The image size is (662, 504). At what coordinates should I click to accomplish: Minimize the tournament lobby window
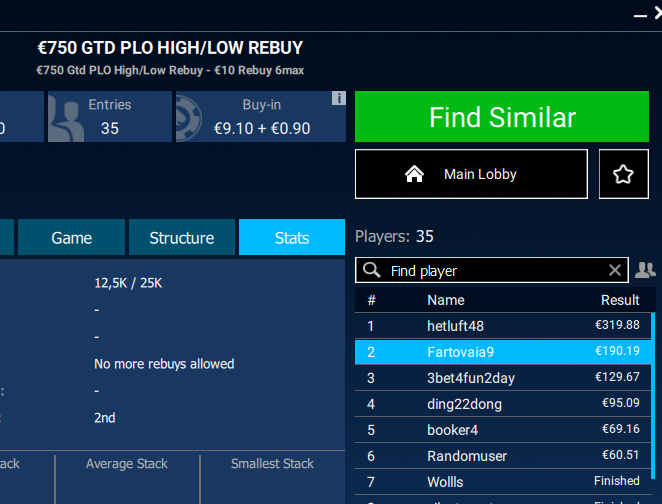pyautogui.click(x=640, y=15)
